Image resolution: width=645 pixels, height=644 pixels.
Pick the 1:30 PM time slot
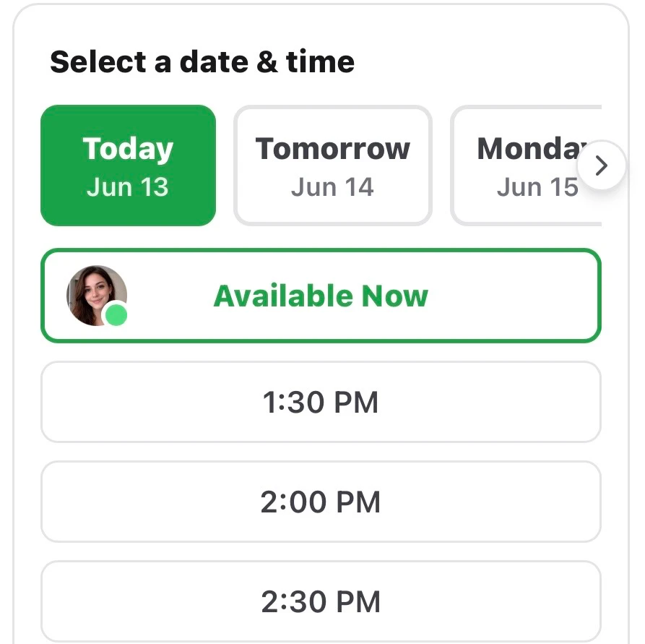point(321,402)
